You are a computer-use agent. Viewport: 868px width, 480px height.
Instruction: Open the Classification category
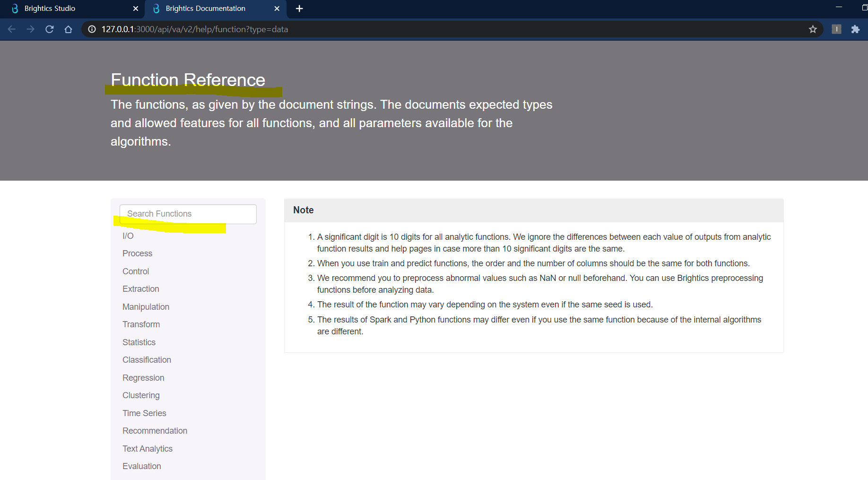[147, 360]
